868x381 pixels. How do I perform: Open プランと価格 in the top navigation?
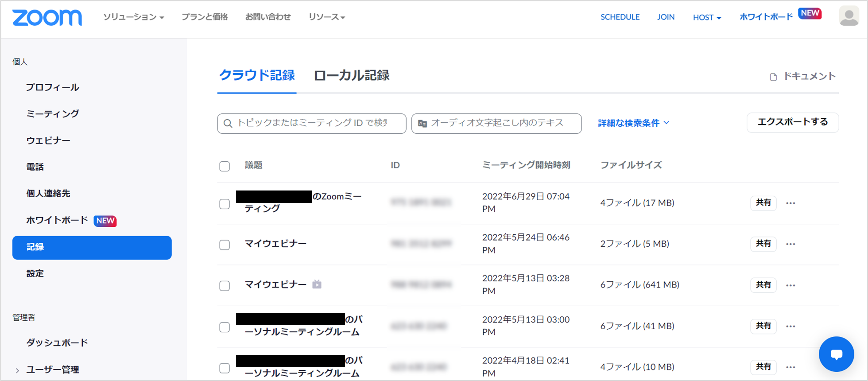tap(205, 17)
